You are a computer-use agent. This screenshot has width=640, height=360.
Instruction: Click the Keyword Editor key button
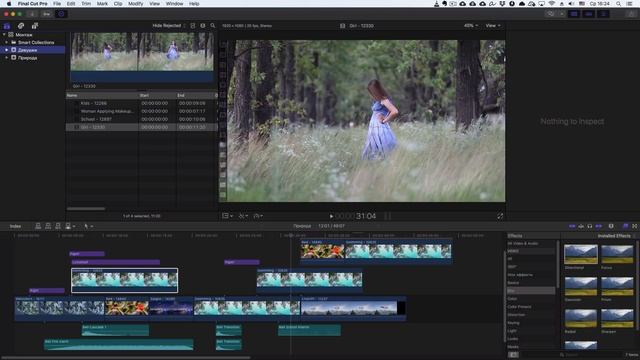pyautogui.click(x=47, y=14)
